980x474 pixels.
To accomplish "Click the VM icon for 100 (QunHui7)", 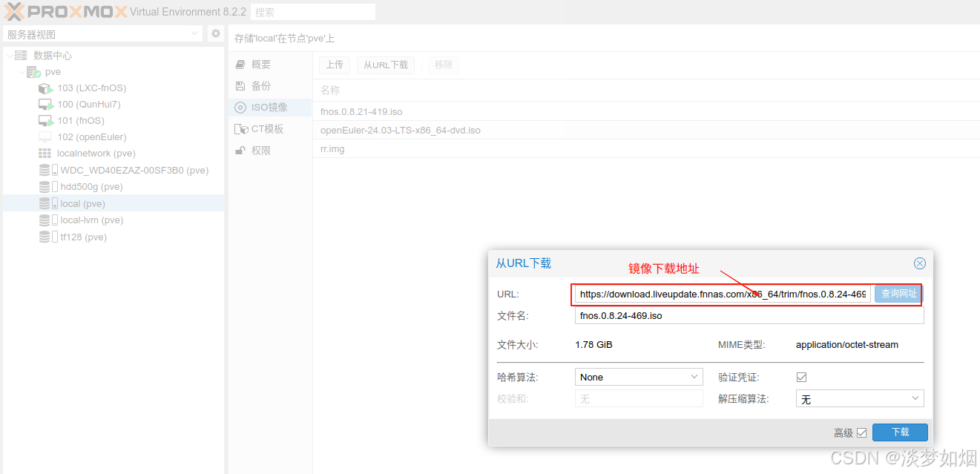I will [x=46, y=105].
